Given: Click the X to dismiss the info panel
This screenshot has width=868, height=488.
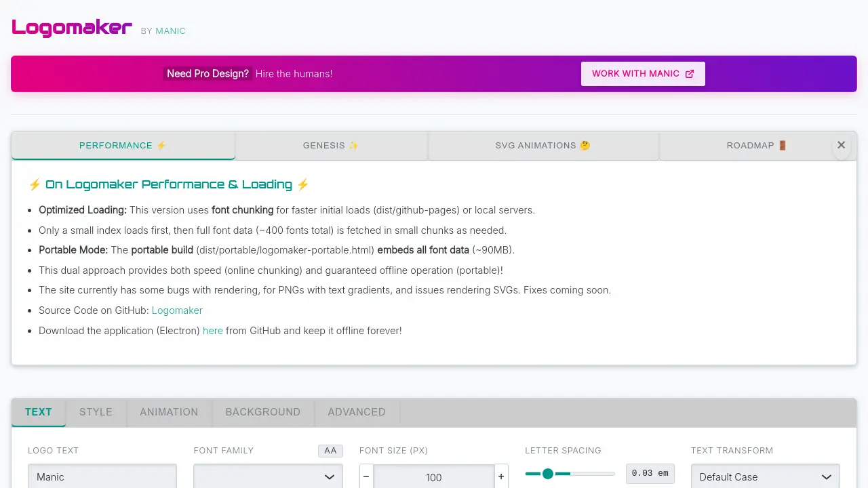Looking at the screenshot, I should click(x=841, y=145).
